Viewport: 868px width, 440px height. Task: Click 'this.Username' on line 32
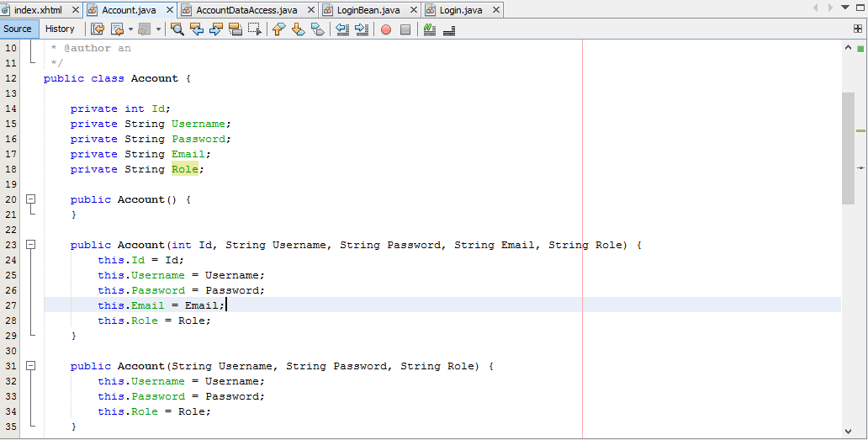(x=141, y=381)
